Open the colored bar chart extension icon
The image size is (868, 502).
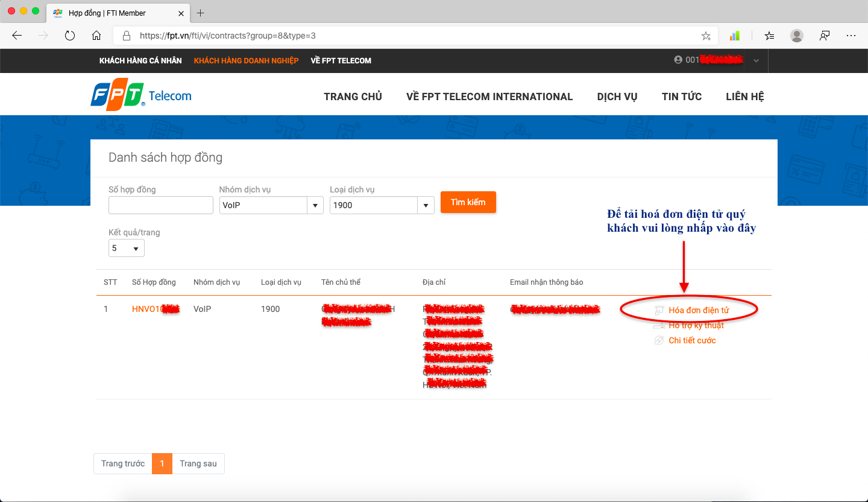tap(734, 36)
